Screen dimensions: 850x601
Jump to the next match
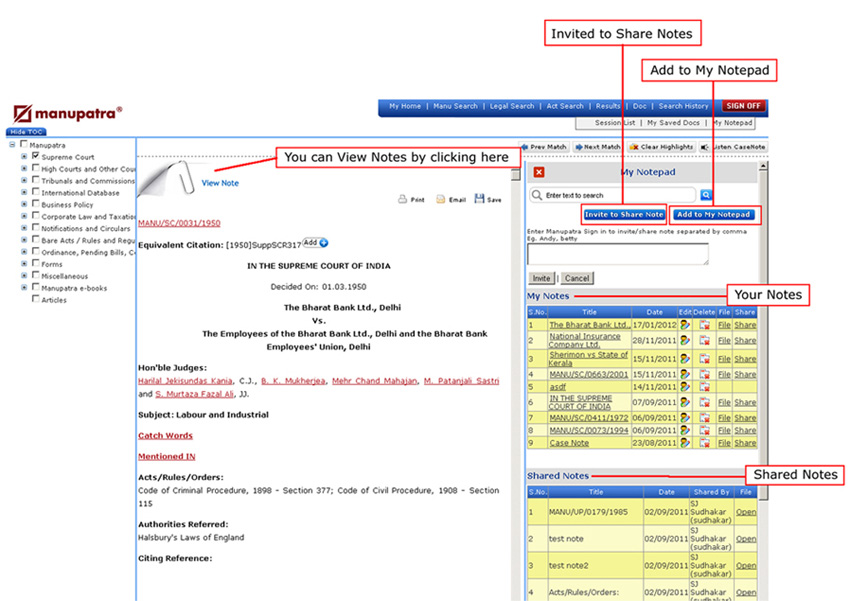pyautogui.click(x=598, y=147)
